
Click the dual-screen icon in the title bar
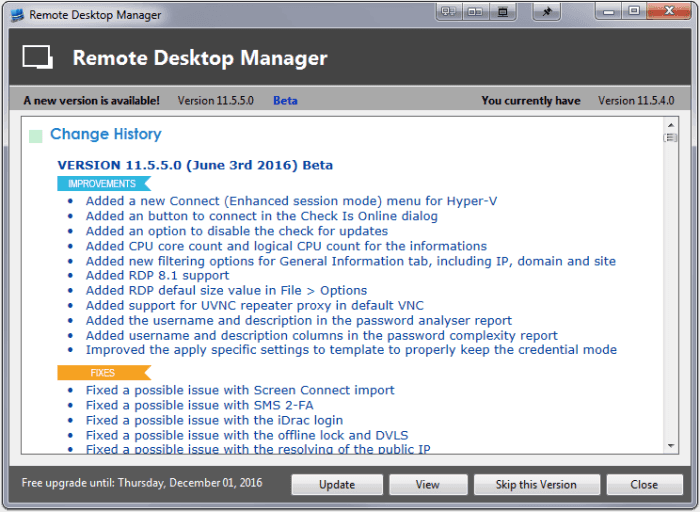pos(475,13)
